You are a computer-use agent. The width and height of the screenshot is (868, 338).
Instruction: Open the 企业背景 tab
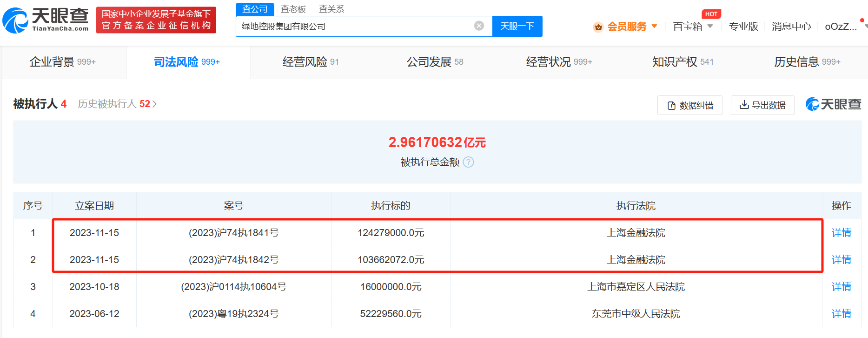[63, 62]
